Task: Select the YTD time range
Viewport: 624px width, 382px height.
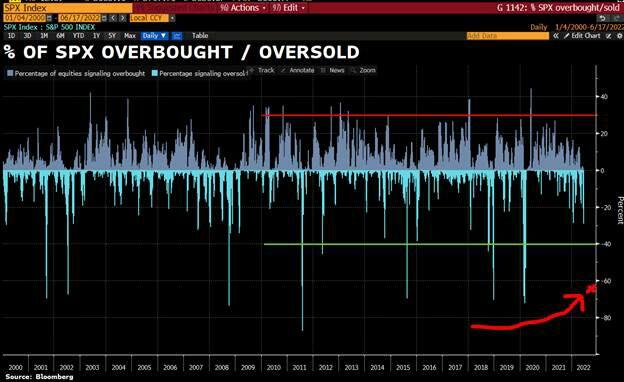Action: tap(78, 36)
